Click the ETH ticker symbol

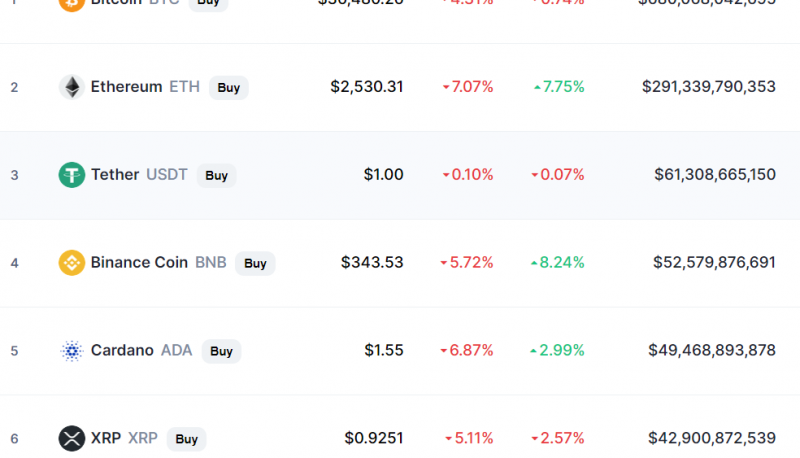coord(184,87)
